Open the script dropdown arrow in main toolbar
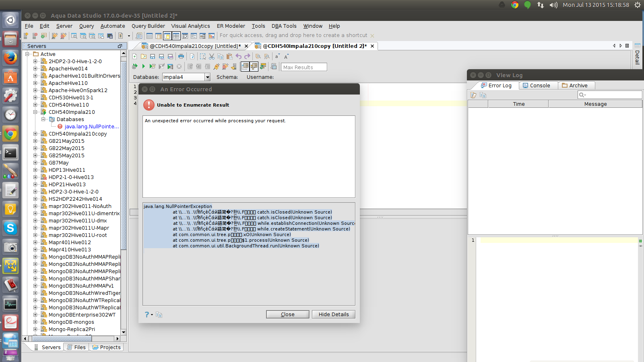The height and width of the screenshot is (362, 644). pos(129,36)
